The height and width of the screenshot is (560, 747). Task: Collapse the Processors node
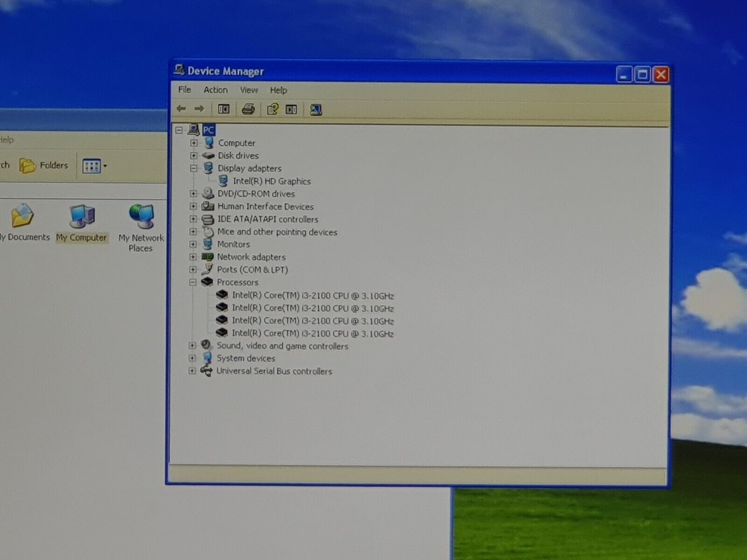coord(192,282)
